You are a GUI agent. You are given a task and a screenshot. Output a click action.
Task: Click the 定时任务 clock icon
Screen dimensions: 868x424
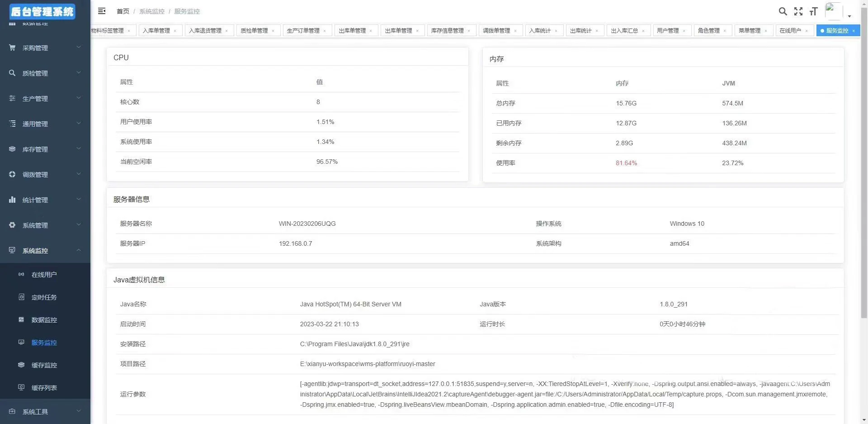(21, 297)
